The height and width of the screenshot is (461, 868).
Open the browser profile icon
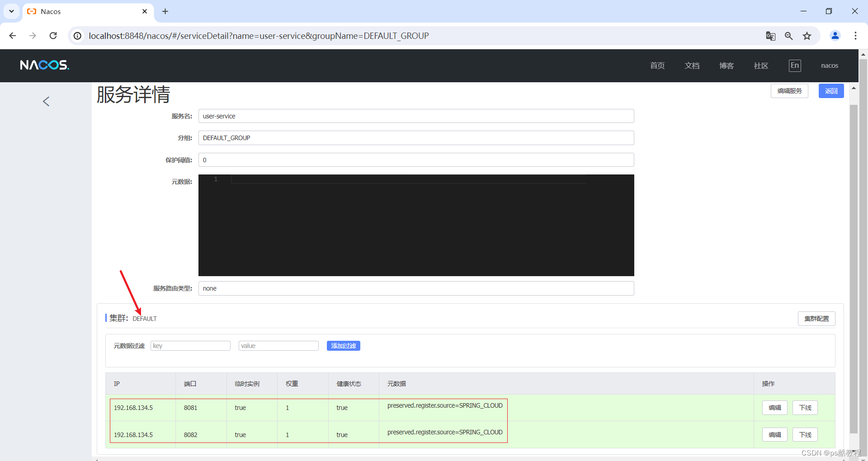(835, 36)
